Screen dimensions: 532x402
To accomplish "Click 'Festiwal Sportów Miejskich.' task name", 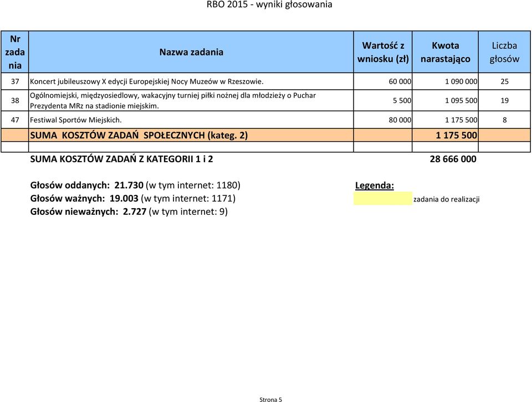I will point(76,120).
